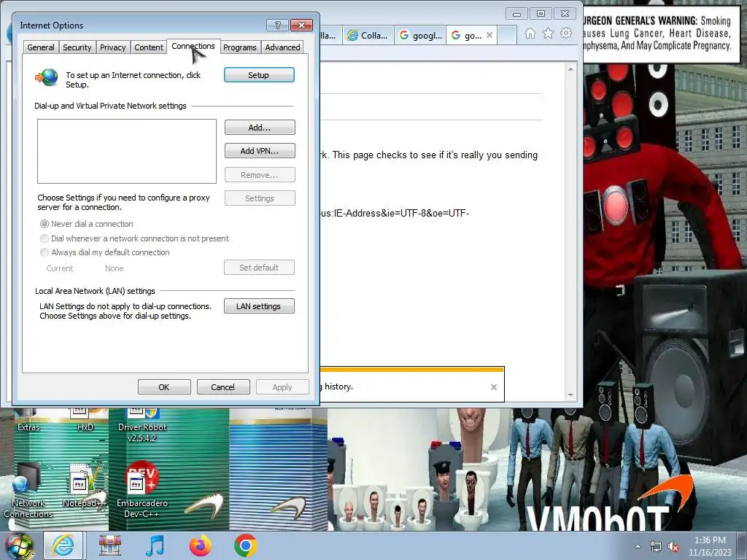
Task: Open the music note taskbar icon
Action: (x=155, y=545)
